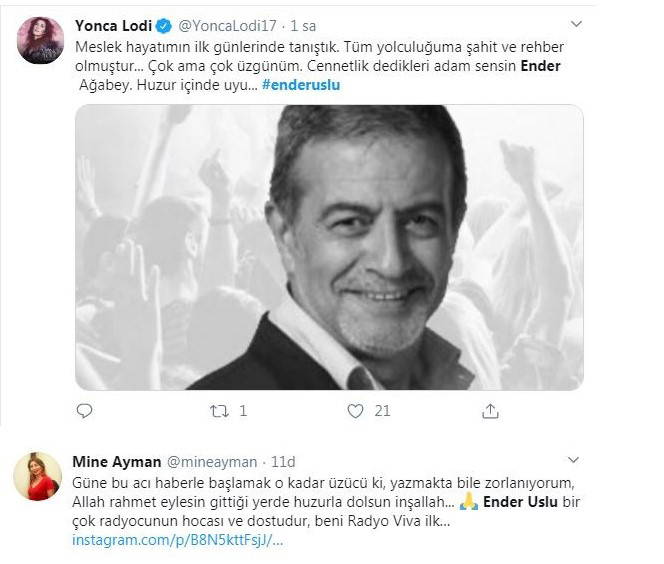Click the Yonca Lodi display name

[x=113, y=26]
